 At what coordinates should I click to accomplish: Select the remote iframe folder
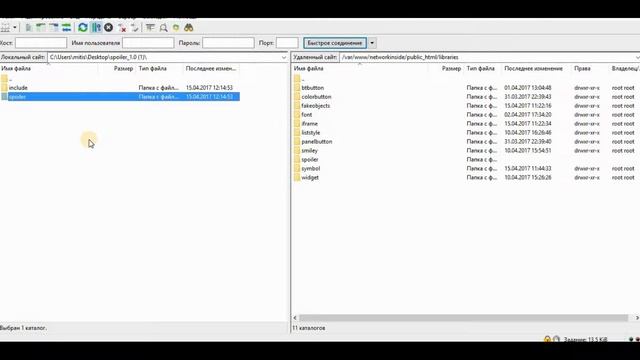(x=466, y=124)
